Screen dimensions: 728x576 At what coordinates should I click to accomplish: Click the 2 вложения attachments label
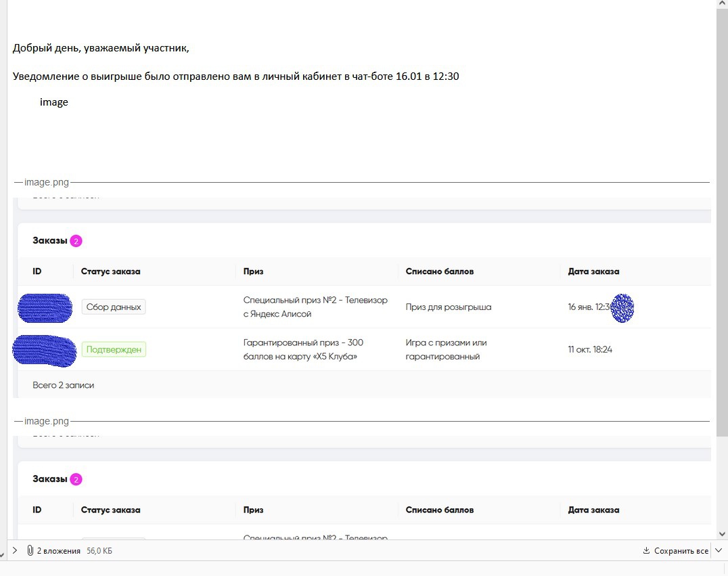[x=58, y=551]
